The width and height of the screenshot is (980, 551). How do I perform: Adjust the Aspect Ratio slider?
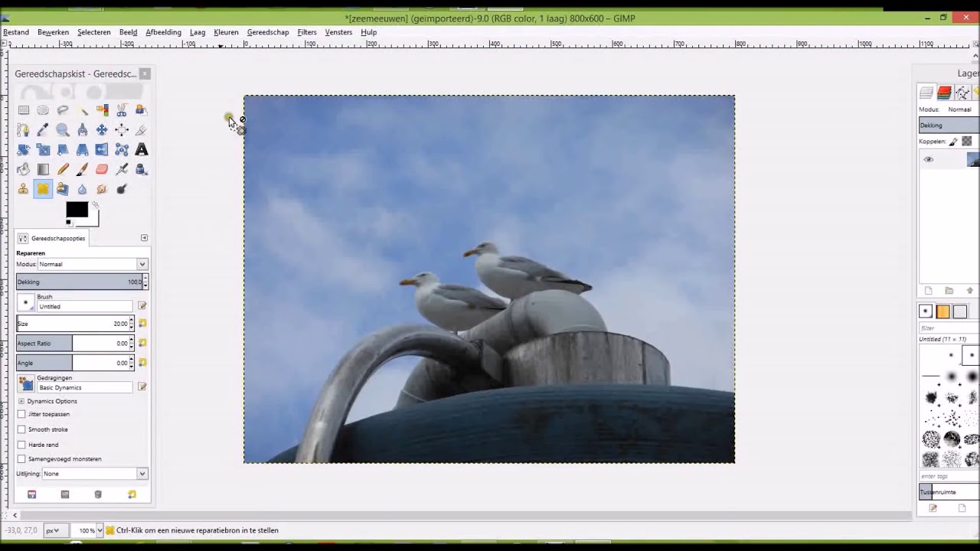click(x=73, y=344)
